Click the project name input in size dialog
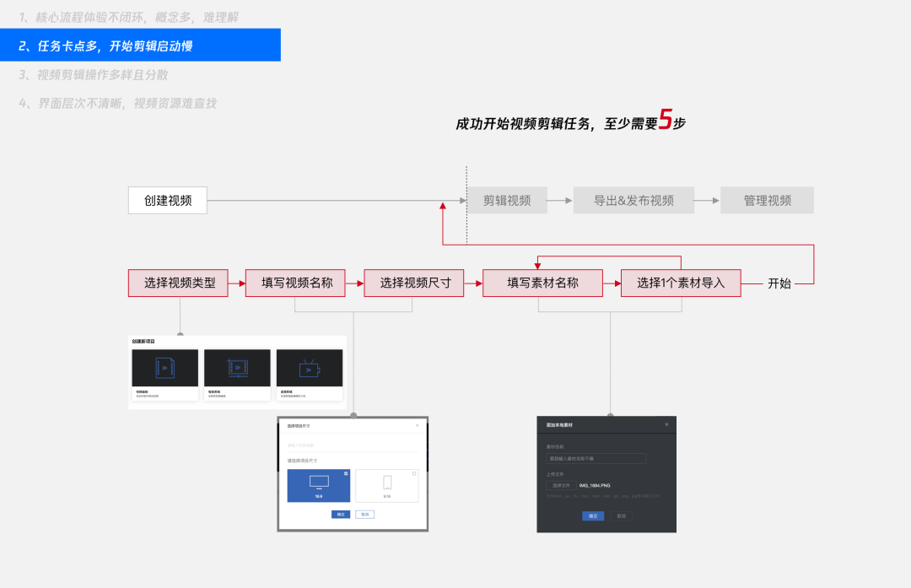The width and height of the screenshot is (911, 588). [x=353, y=445]
